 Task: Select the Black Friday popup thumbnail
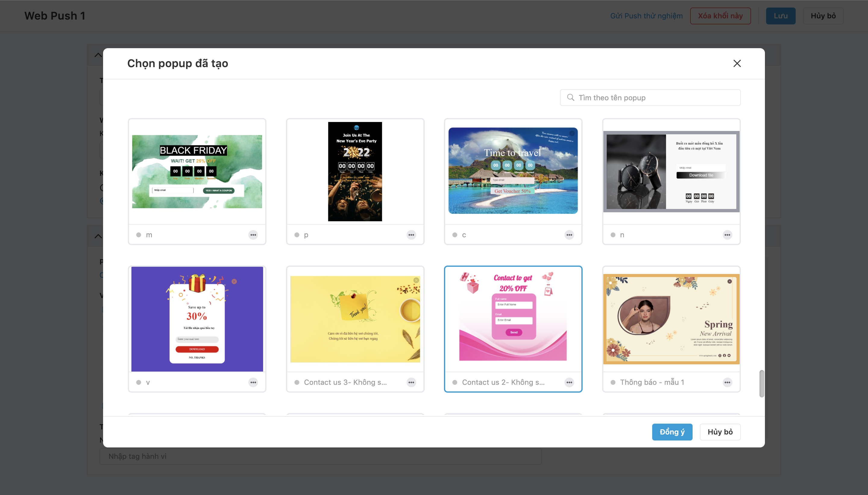[x=197, y=172]
